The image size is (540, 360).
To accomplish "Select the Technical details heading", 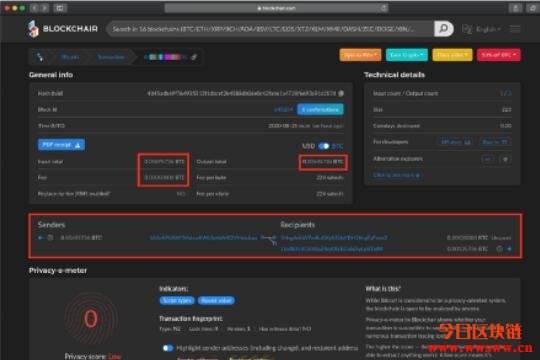I will [x=395, y=75].
